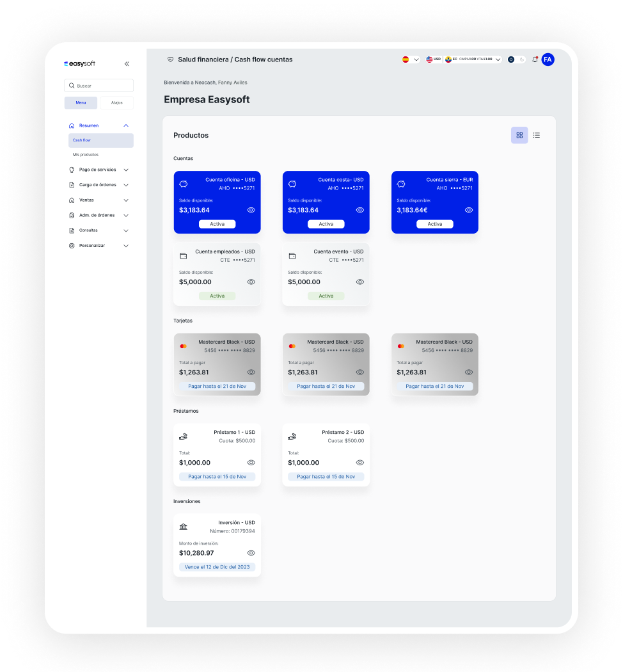Switch to list view of products
Image resolution: width=623 pixels, height=672 pixels.
pyautogui.click(x=537, y=136)
